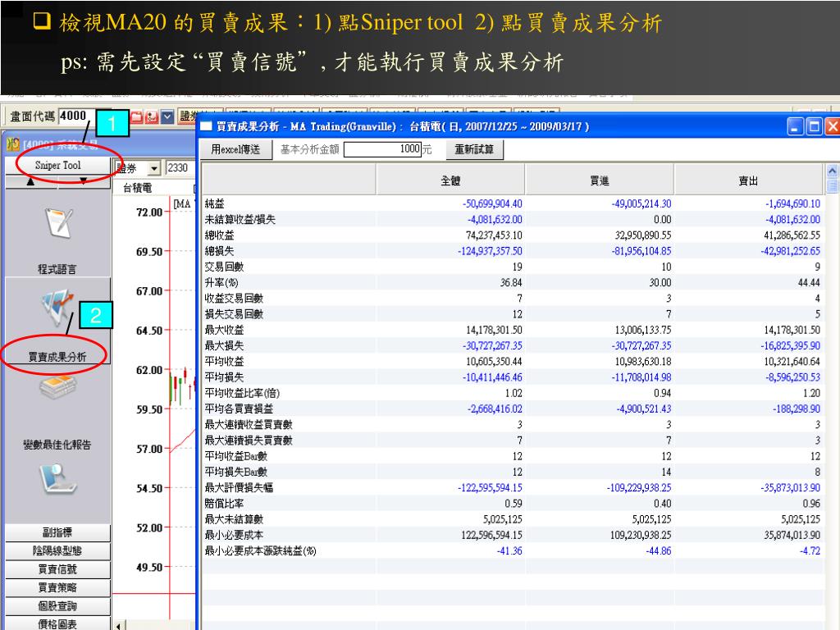
Task: Select the 陰陽線型態 sidebar section
Action: click(x=57, y=550)
